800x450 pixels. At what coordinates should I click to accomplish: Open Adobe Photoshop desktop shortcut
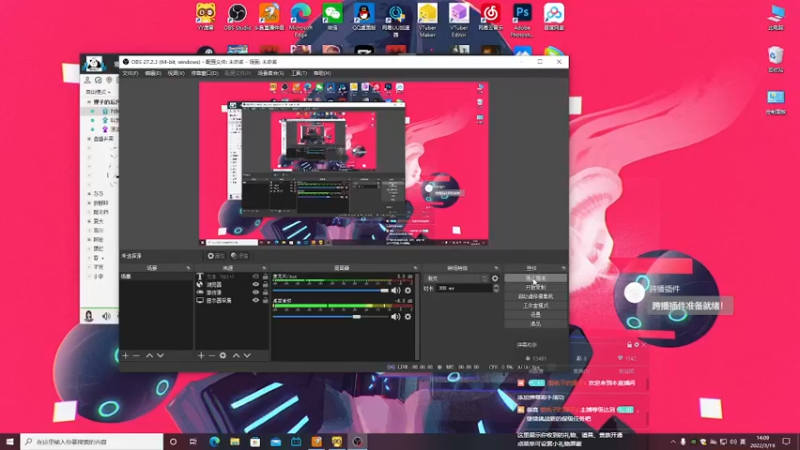[522, 19]
